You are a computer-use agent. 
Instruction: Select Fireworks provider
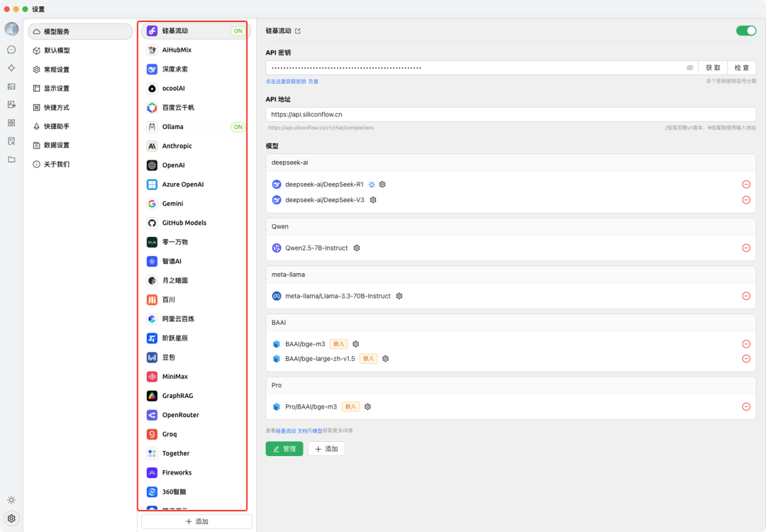pyautogui.click(x=196, y=472)
